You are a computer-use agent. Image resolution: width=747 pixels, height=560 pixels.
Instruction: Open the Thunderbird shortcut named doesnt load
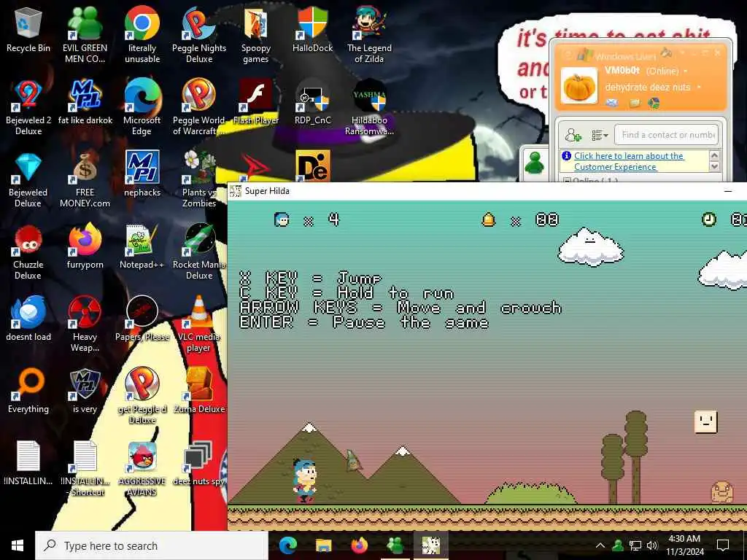pos(28,319)
